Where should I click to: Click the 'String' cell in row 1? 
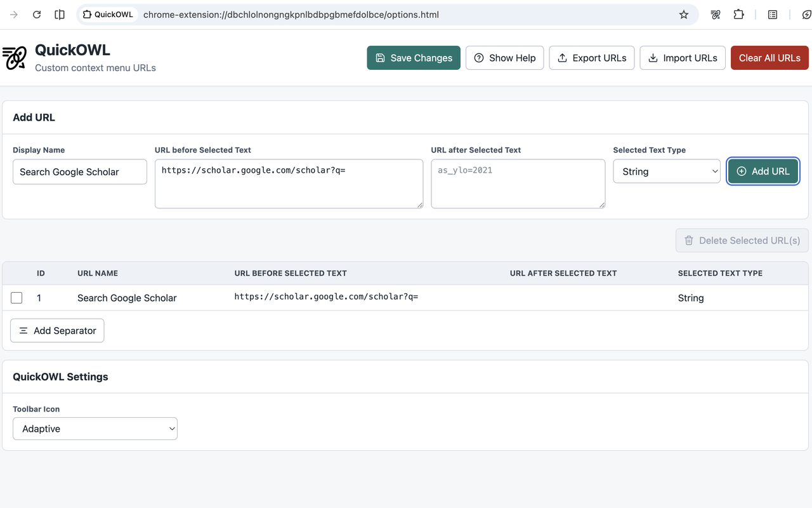tap(691, 298)
